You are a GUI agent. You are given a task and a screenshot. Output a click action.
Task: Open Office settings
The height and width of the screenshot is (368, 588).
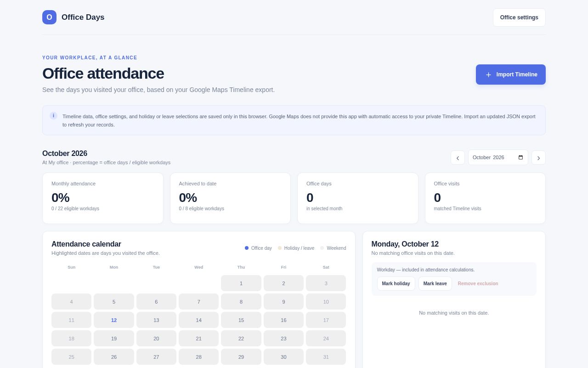pos(519,17)
